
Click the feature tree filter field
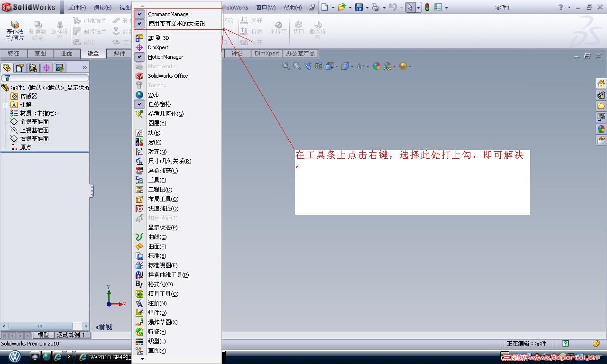coord(45,78)
